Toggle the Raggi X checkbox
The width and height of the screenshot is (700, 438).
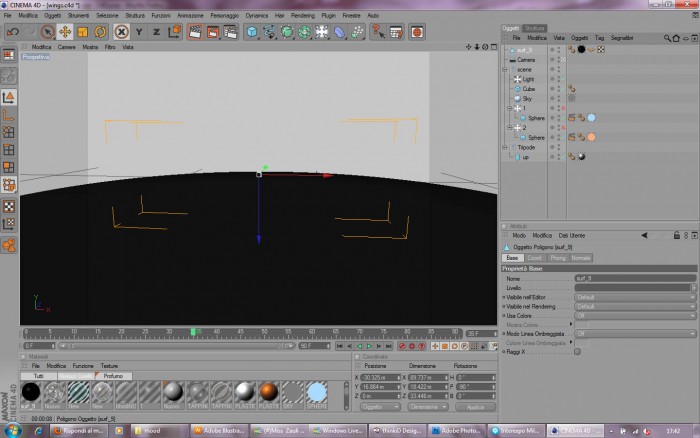click(577, 352)
